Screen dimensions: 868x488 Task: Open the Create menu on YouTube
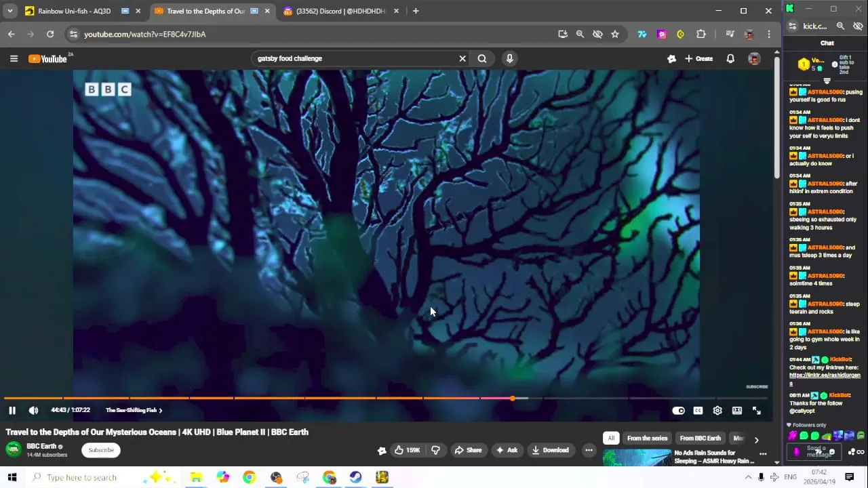698,59
